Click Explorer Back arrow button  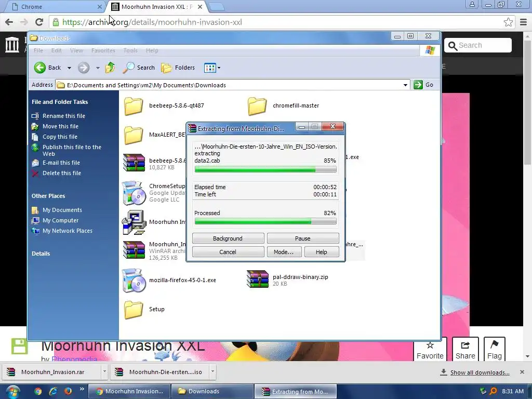coord(39,68)
